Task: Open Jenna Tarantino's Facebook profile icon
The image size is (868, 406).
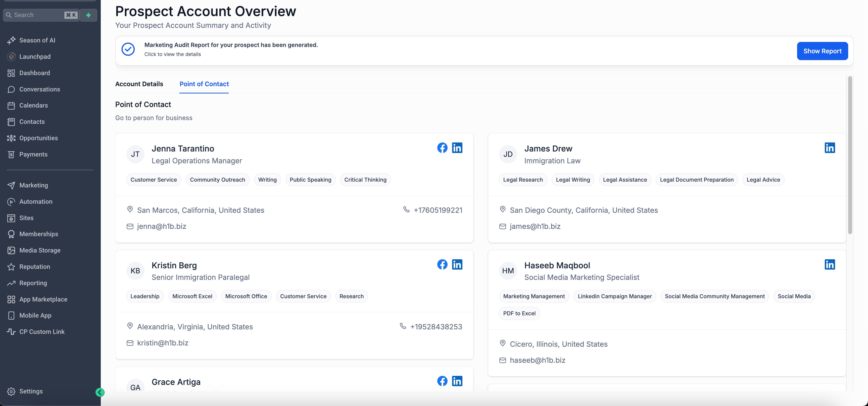Action: [442, 147]
